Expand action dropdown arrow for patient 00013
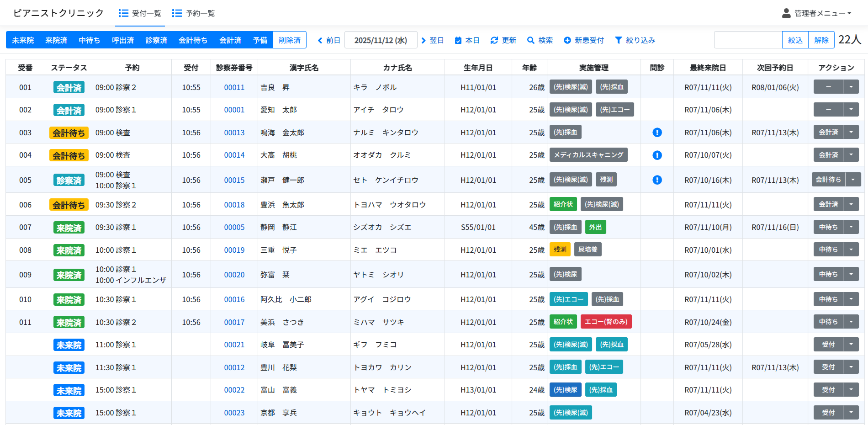 click(x=851, y=132)
